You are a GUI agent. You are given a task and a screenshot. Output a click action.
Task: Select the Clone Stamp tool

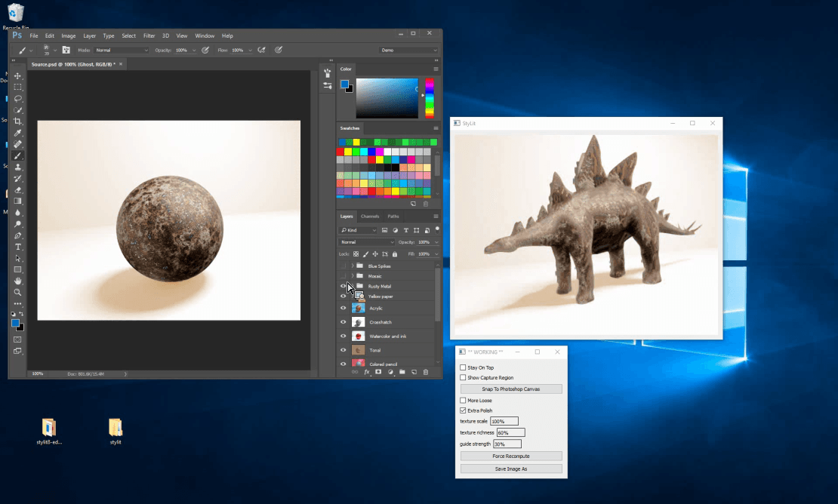pos(17,167)
